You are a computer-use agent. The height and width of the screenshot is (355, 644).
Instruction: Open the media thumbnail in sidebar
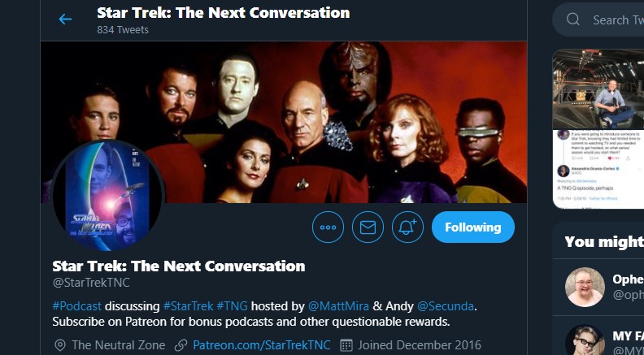(598, 129)
